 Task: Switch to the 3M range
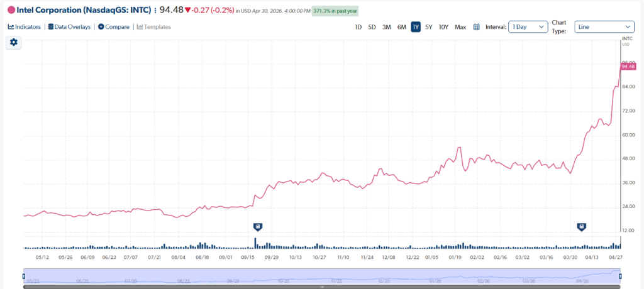click(387, 27)
